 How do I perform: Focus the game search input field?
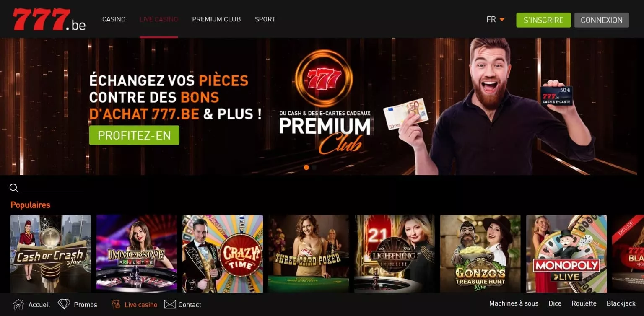52,187
